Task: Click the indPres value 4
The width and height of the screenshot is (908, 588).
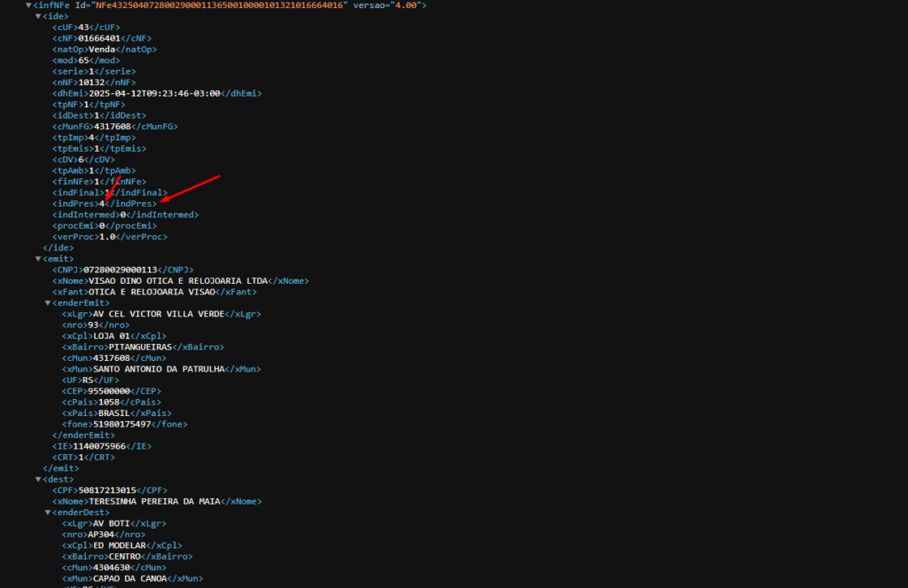Action: (102, 203)
